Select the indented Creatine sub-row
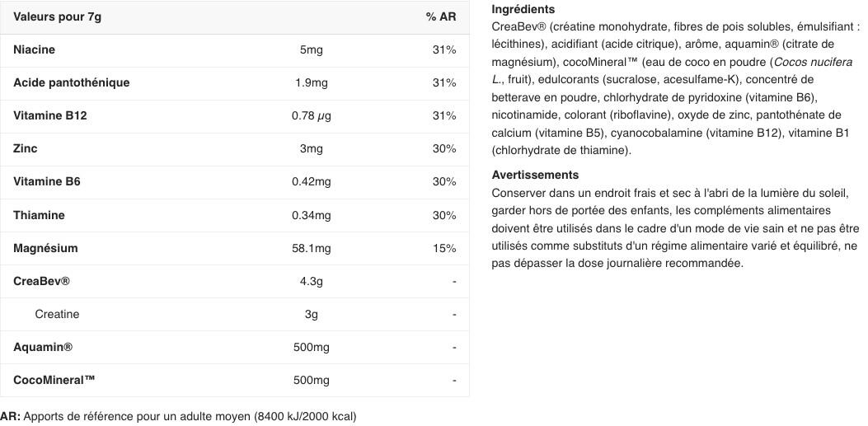The height and width of the screenshot is (426, 868). point(57,314)
